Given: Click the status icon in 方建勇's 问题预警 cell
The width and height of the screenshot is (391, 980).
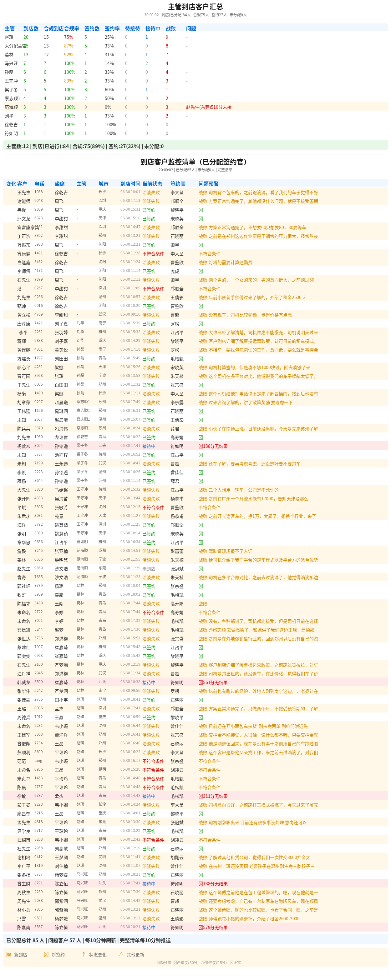Looking at the screenshot, I should (201, 359).
